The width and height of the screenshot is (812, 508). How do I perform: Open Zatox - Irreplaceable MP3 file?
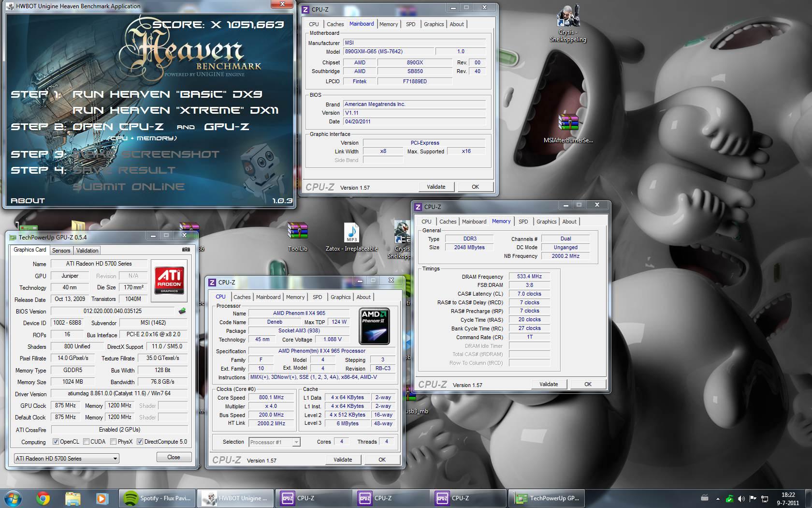click(x=351, y=237)
